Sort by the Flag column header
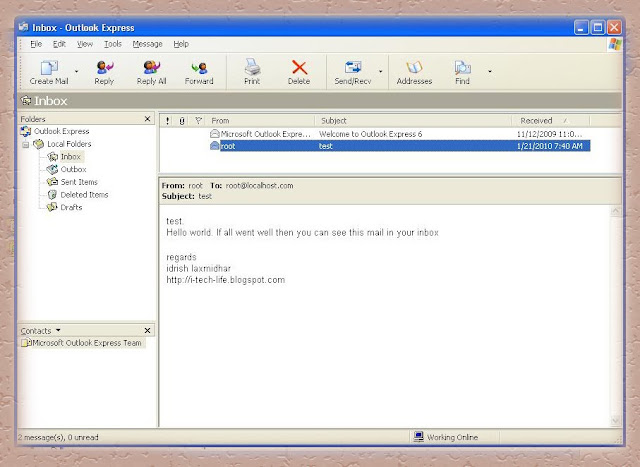Image resolution: width=640 pixels, height=467 pixels. tap(198, 121)
